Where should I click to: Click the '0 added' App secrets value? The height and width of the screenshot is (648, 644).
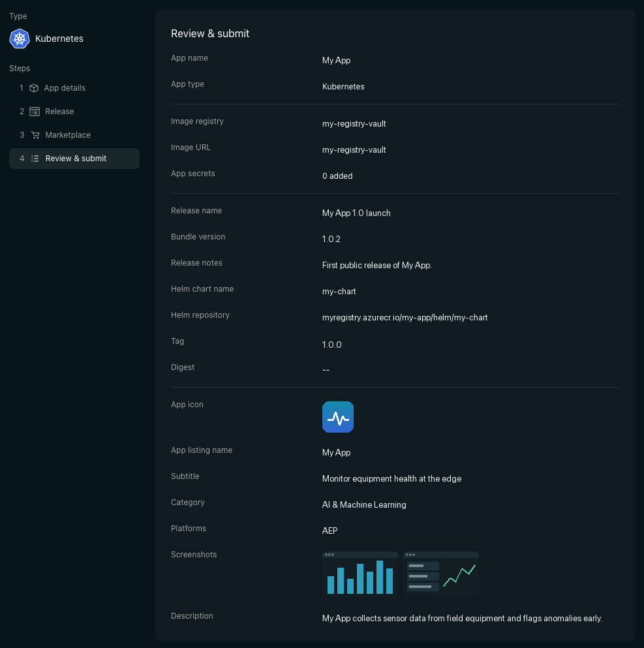(x=337, y=176)
